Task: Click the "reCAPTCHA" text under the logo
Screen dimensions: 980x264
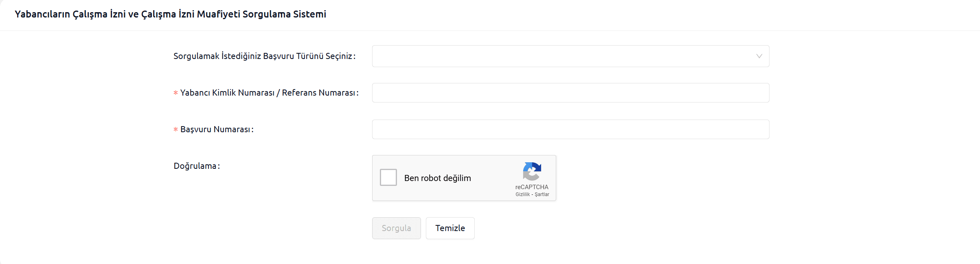Action: coord(532,187)
